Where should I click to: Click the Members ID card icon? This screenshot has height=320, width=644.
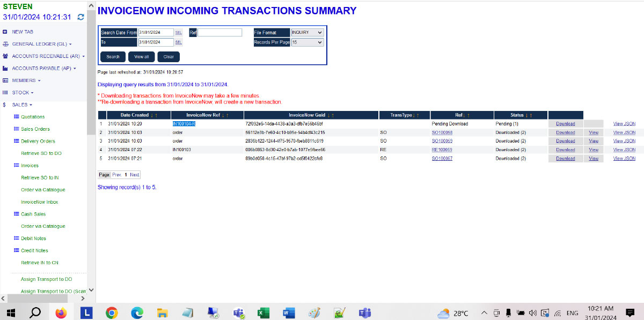[5, 80]
